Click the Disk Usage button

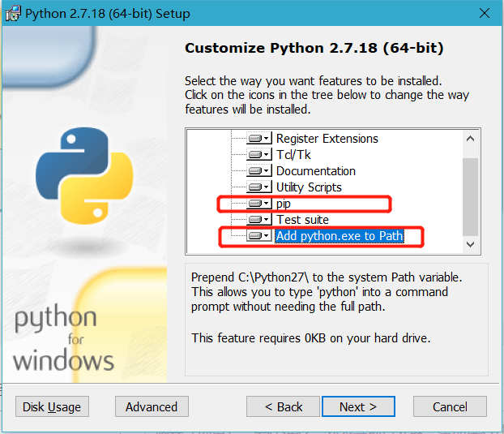52,406
